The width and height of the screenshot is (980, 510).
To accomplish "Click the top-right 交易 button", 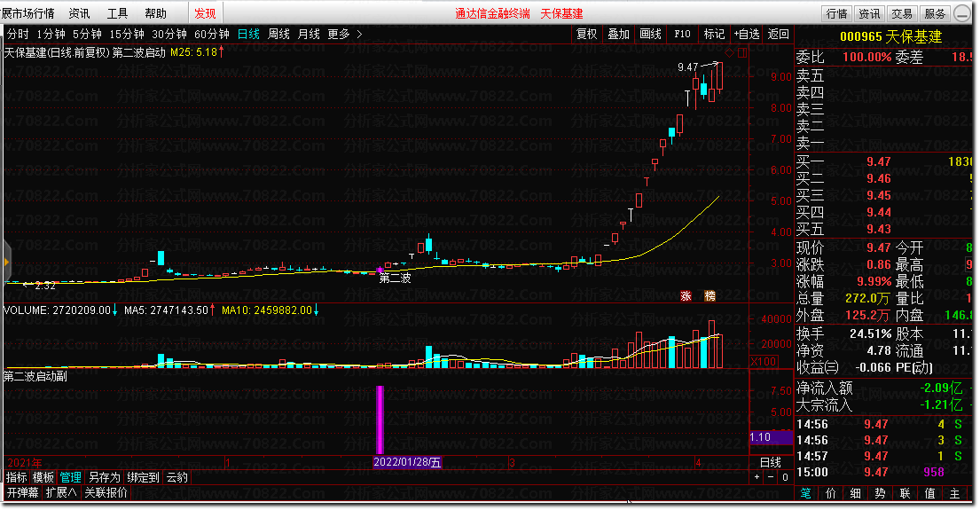I will coord(902,13).
